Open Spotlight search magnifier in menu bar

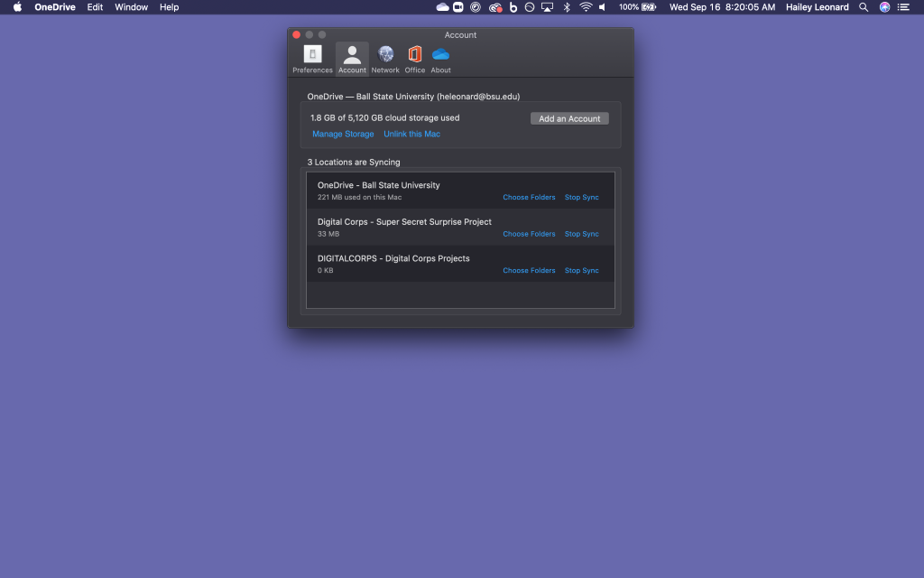coord(864,7)
